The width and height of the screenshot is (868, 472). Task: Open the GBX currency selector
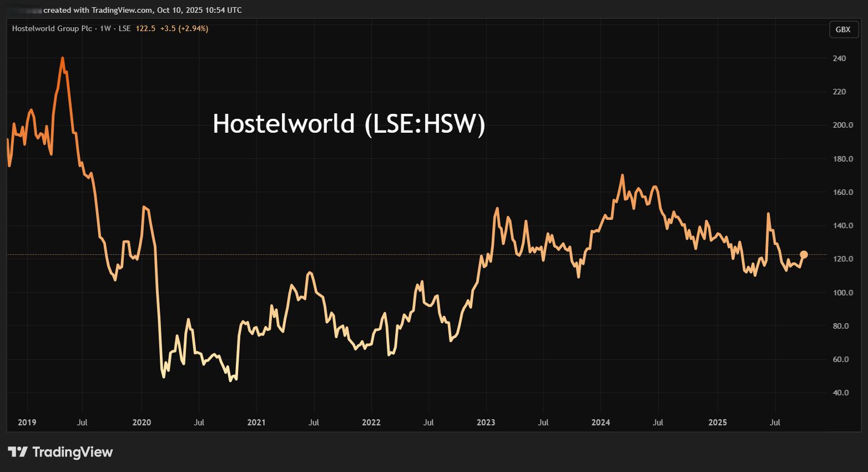[x=842, y=29]
